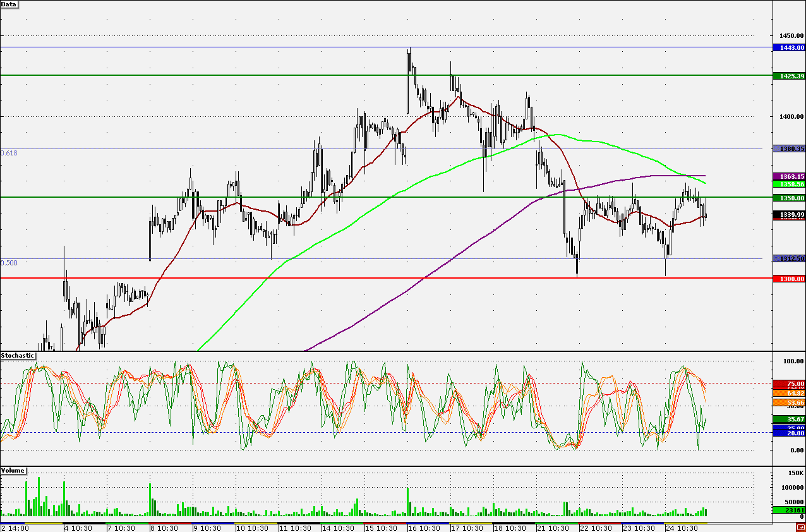This screenshot has height=532, width=806.
Task: Select the 1350.00 green level marker
Action: (x=790, y=198)
